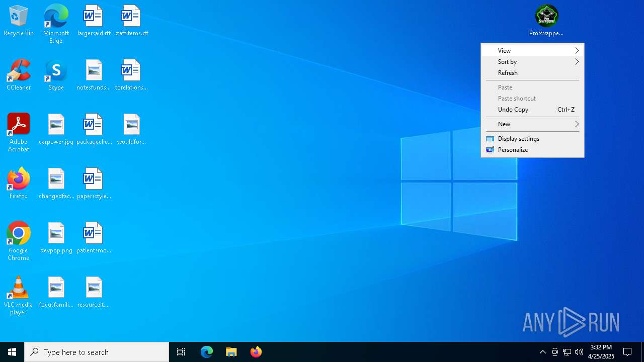Open File Explorer from the taskbar

tap(231, 352)
